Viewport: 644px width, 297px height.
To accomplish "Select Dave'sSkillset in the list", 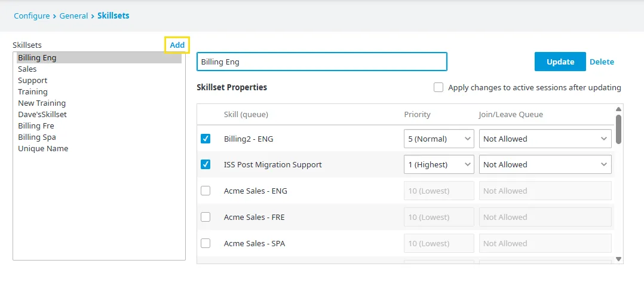I will pos(99,114).
